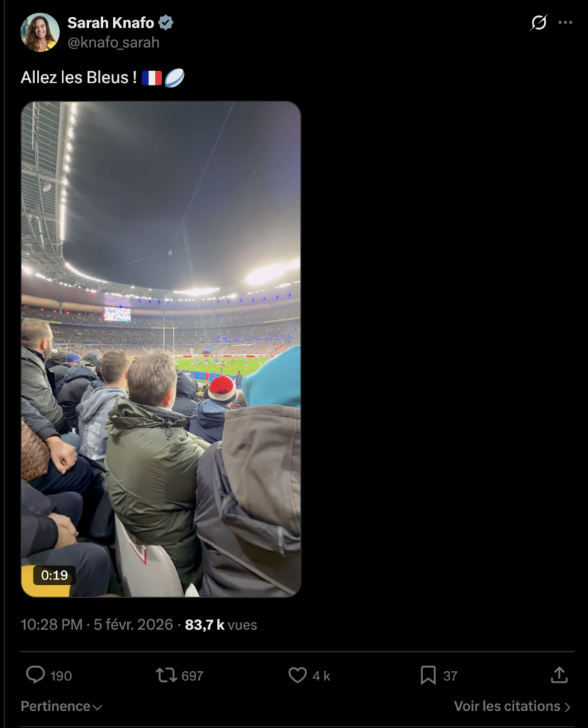Click the Sarah Knafo display name

tap(110, 22)
